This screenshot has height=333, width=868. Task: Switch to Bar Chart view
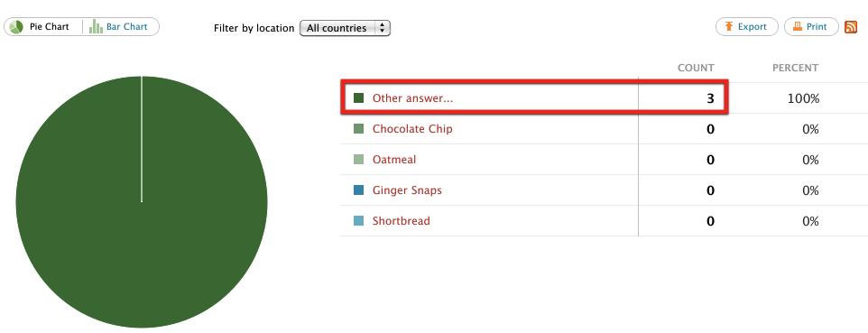(121, 26)
